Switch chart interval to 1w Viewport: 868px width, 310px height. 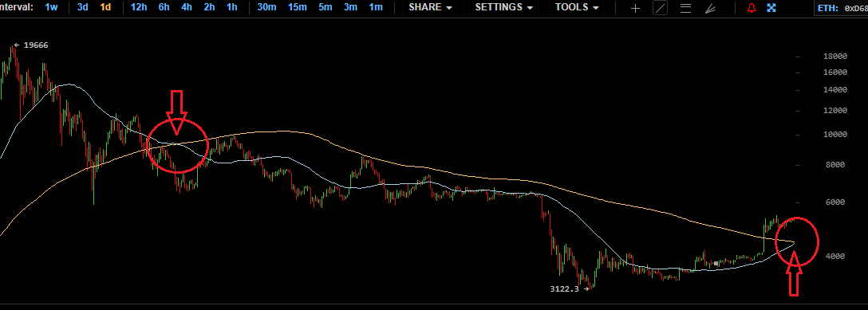(x=51, y=7)
